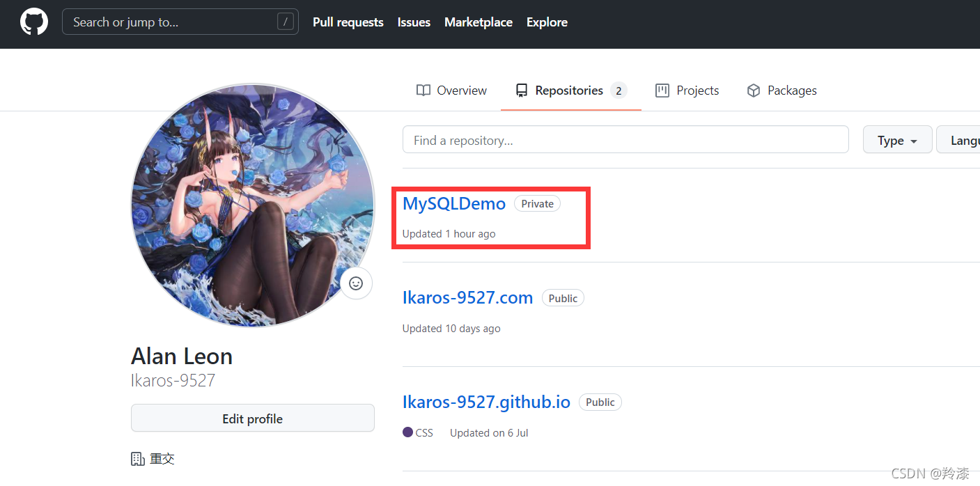
Task: Set status via the smiley icon
Action: coord(356,283)
